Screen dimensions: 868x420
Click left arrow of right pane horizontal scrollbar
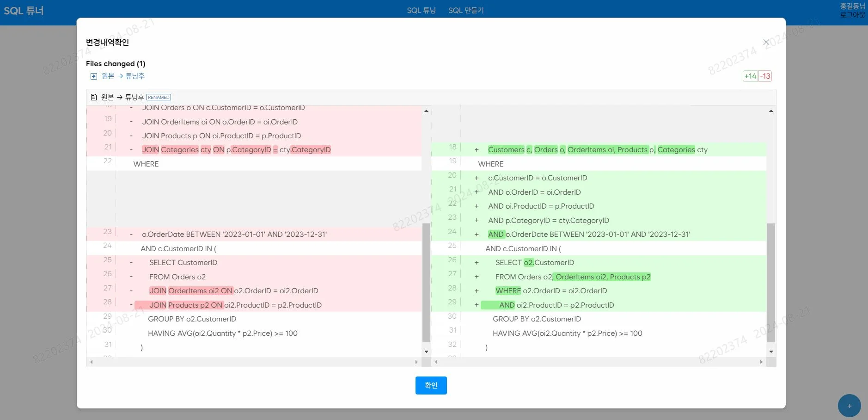tap(436, 362)
